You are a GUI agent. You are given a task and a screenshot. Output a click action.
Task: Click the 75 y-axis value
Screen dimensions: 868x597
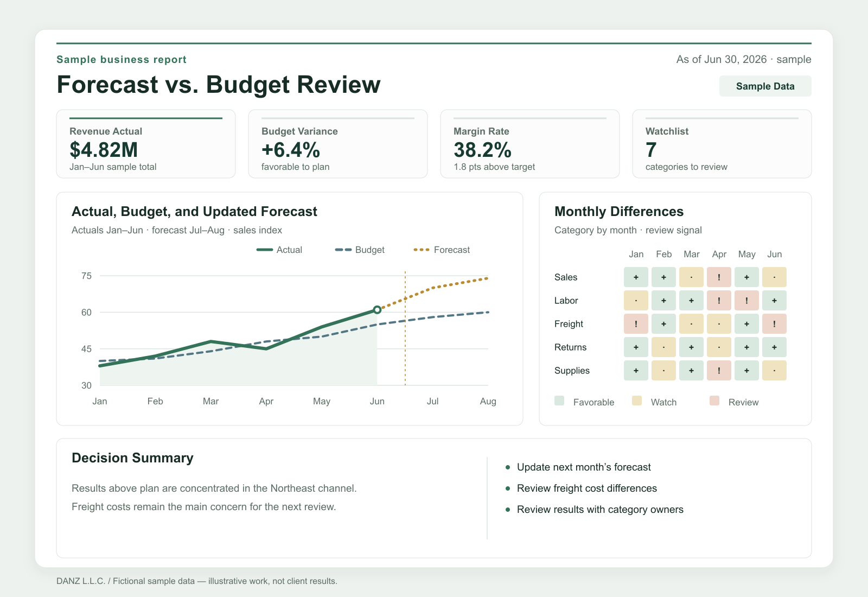pos(86,276)
